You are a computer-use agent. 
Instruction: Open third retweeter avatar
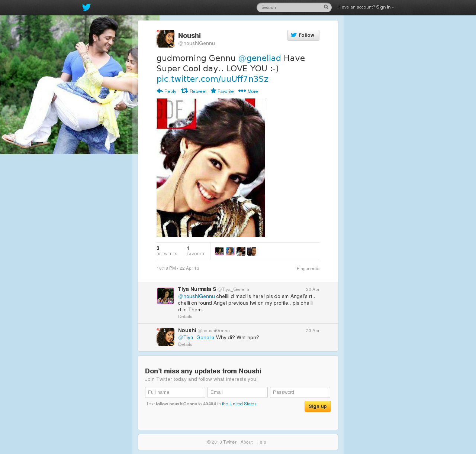(241, 251)
